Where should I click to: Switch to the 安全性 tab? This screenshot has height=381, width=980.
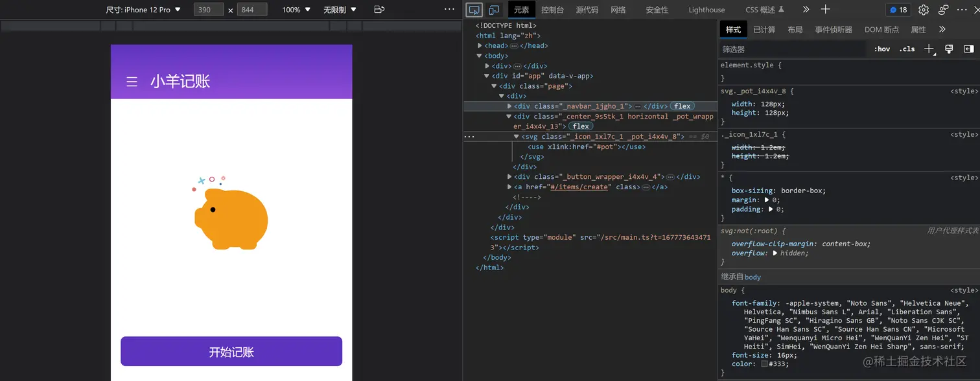click(657, 10)
